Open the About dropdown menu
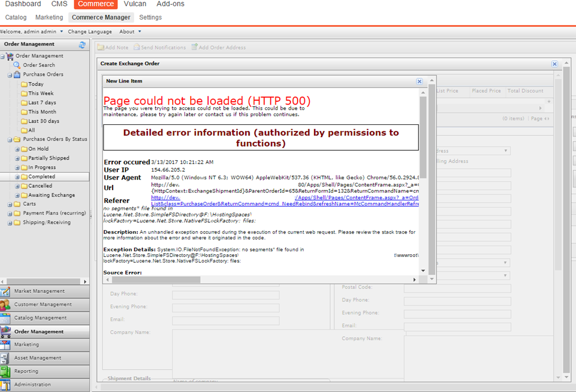Screen dimensions: 576x392 (x=130, y=31)
